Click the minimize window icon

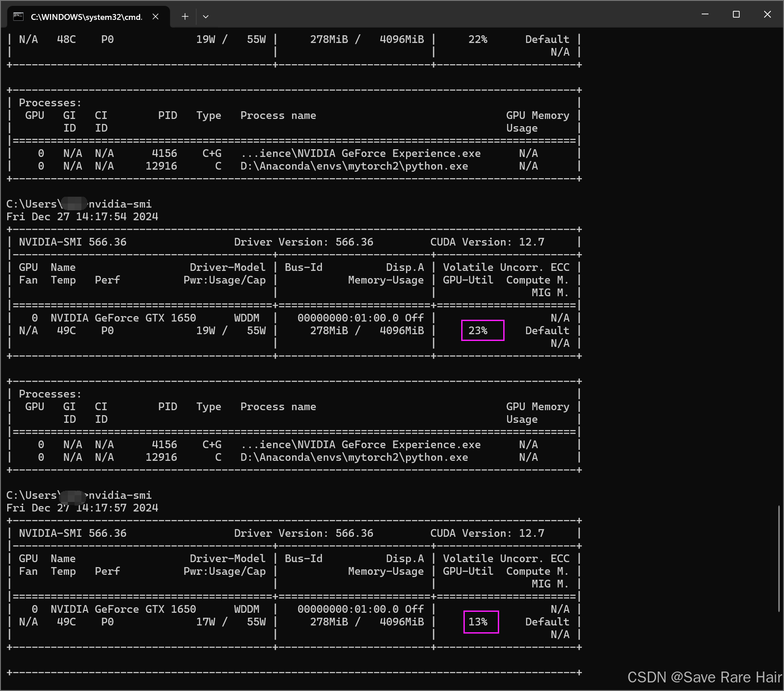pos(704,14)
